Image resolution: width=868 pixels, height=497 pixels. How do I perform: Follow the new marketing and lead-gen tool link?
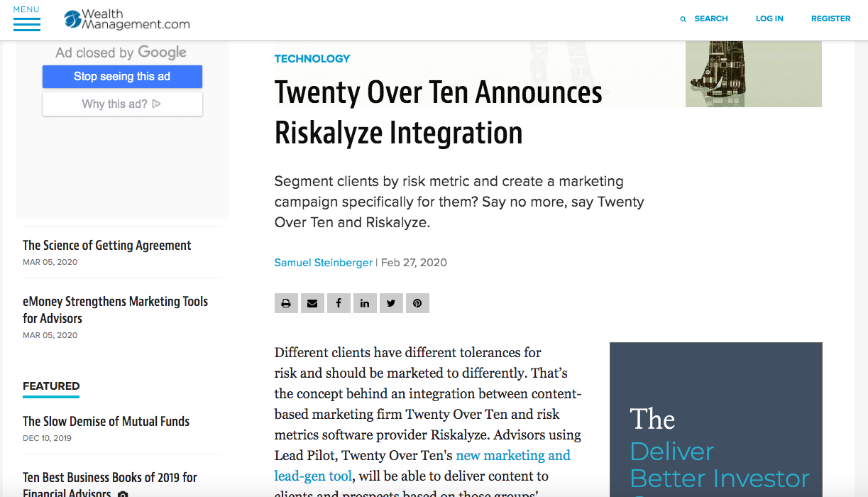click(512, 456)
